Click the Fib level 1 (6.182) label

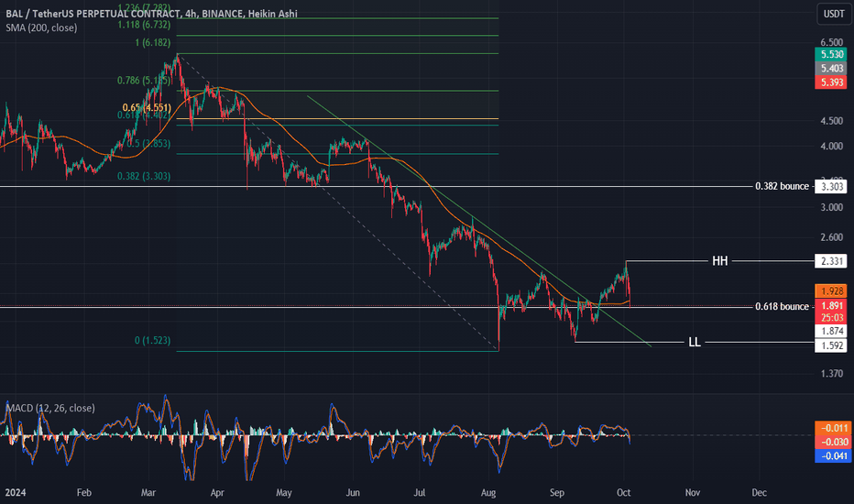tap(152, 42)
